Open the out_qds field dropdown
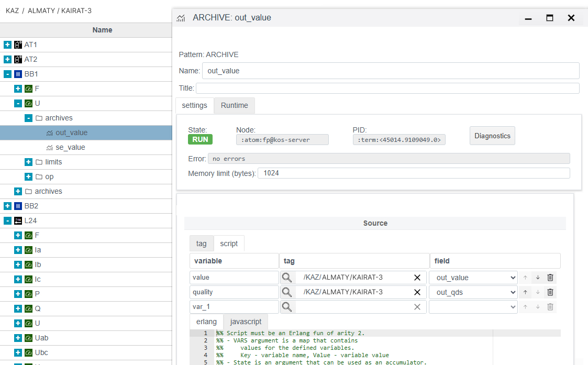This screenshot has height=365, width=588. (x=473, y=292)
